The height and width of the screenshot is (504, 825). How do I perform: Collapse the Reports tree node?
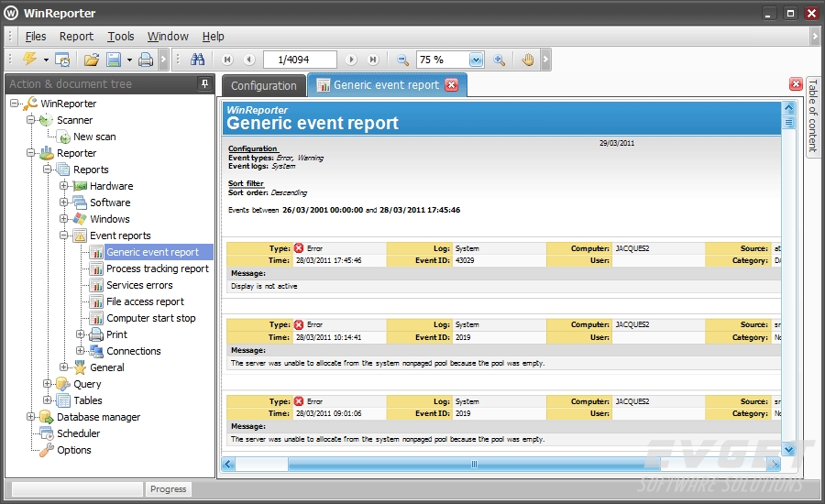(48, 170)
